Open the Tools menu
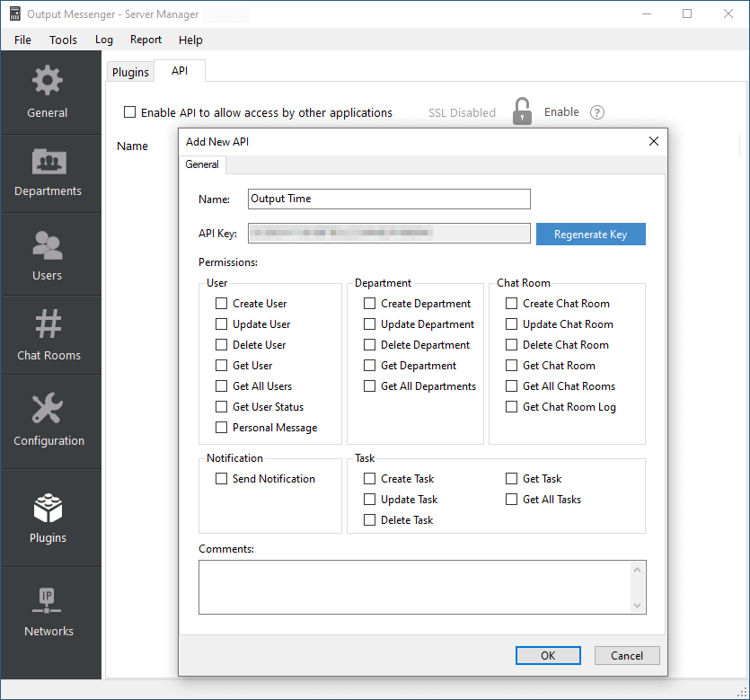750x700 pixels. coord(63,40)
